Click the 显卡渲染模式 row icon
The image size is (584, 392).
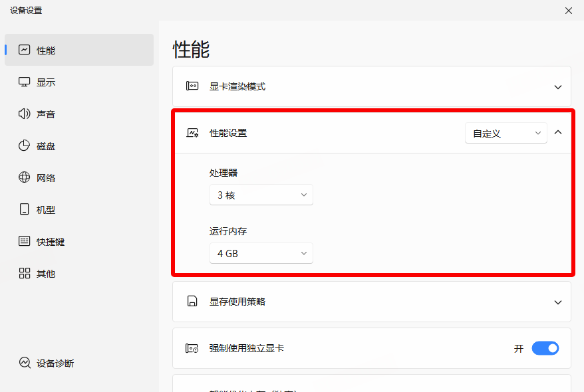pos(192,86)
